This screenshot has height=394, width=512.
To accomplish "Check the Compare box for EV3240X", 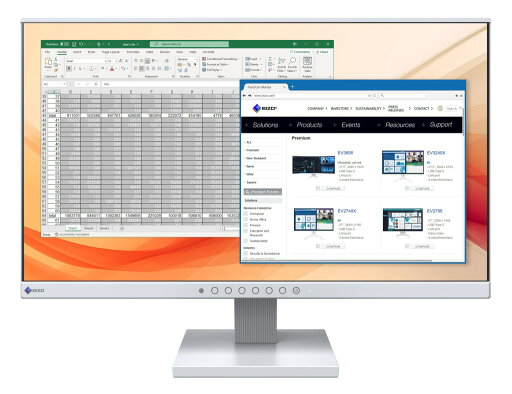I will [x=407, y=188].
